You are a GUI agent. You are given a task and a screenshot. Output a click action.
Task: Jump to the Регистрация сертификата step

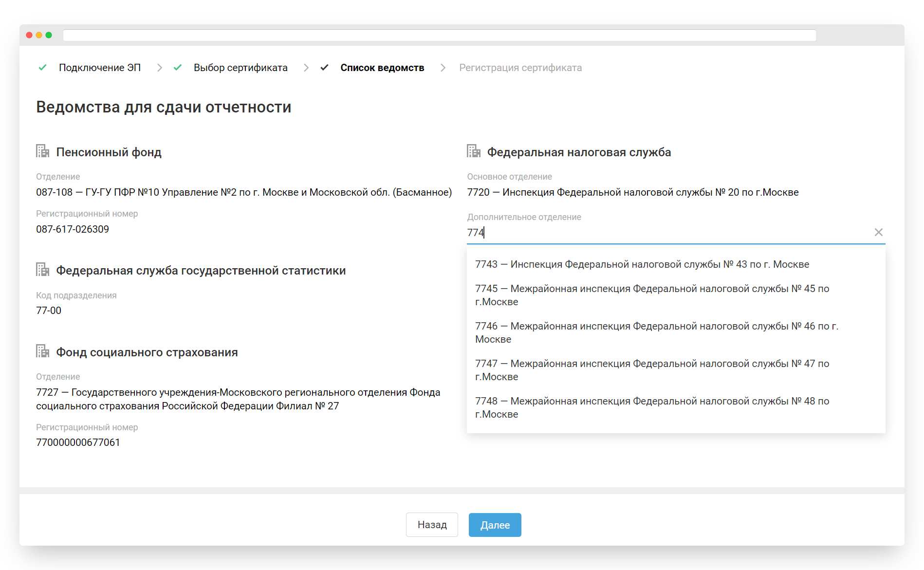click(520, 68)
